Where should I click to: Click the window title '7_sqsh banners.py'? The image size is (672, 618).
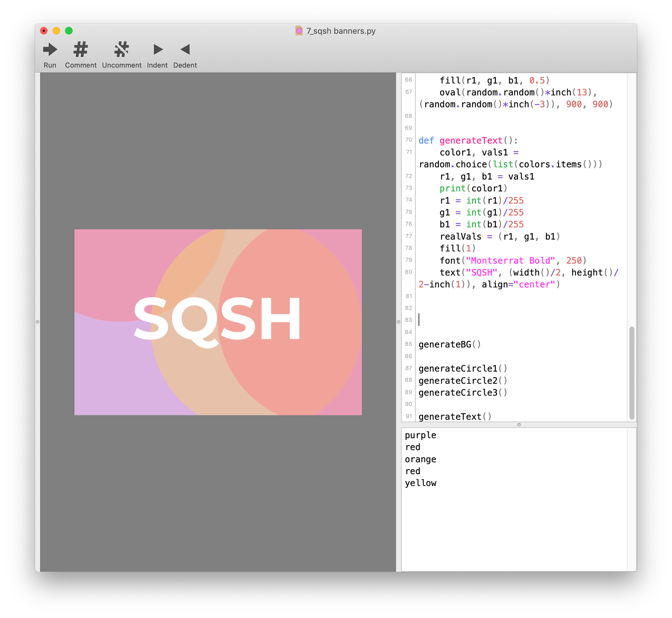click(341, 31)
